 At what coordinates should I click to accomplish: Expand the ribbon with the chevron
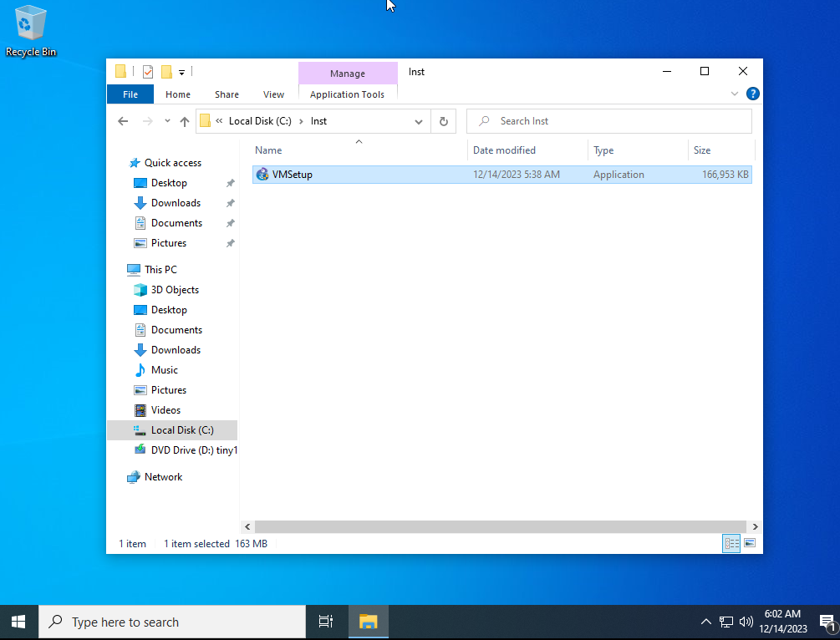[x=735, y=94]
